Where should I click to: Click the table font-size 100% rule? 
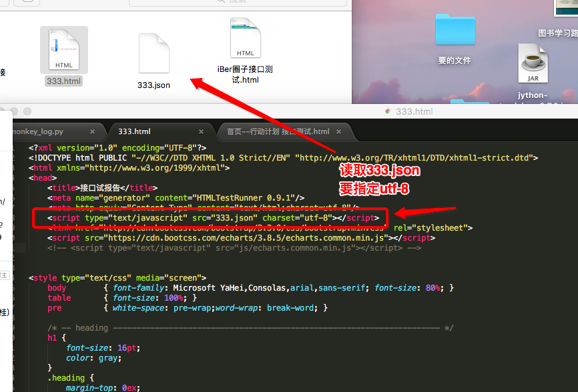coord(122,298)
